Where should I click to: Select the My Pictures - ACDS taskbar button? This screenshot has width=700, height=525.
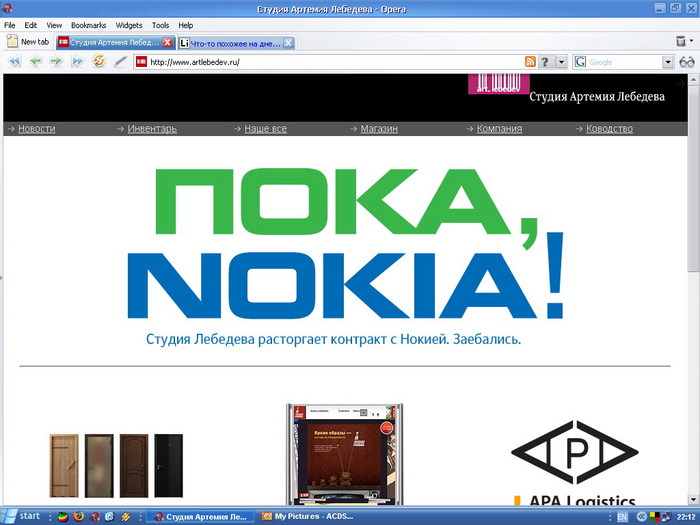[x=308, y=517]
